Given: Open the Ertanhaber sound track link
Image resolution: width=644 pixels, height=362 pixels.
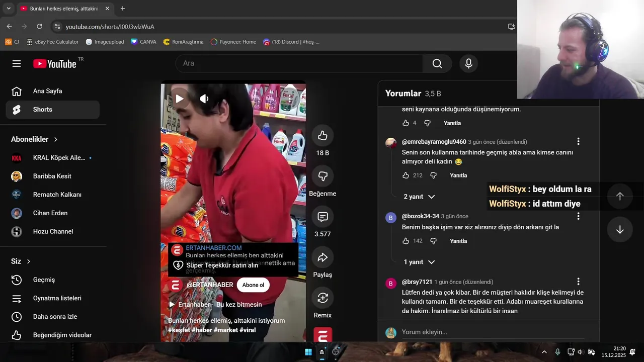Looking at the screenshot, I should 215,305.
